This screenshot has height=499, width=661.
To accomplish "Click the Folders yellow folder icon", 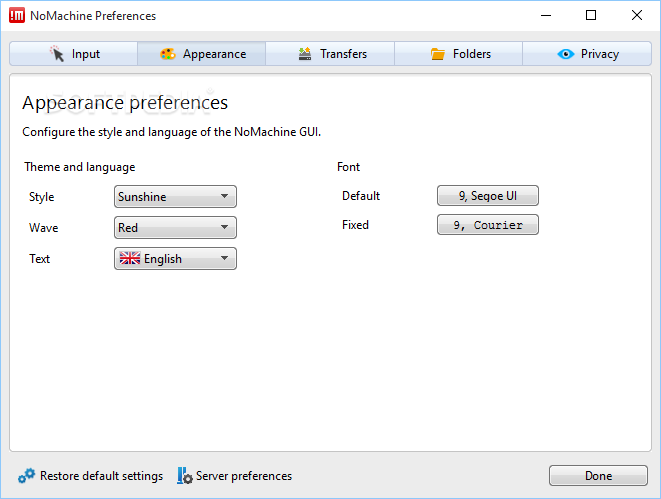I will click(x=438, y=54).
